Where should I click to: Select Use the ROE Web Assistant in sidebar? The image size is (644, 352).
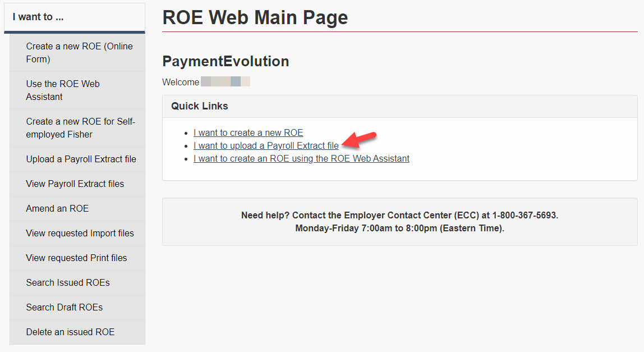point(63,90)
